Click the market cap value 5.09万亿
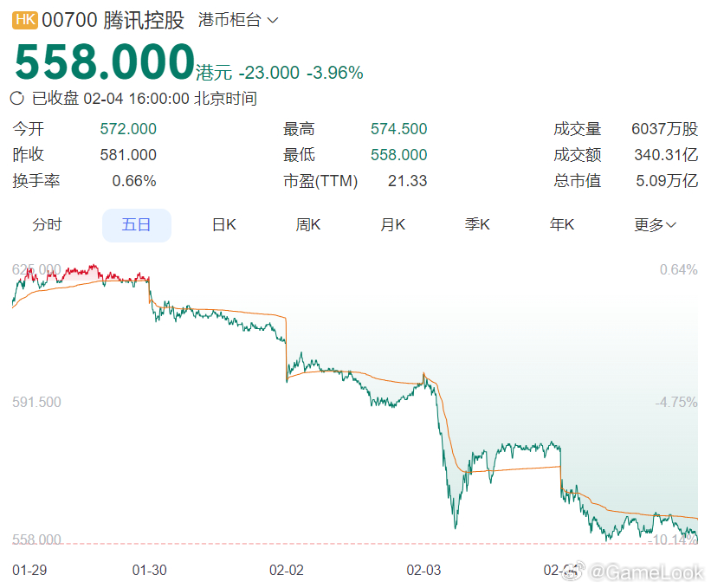The image size is (711, 588). (667, 181)
